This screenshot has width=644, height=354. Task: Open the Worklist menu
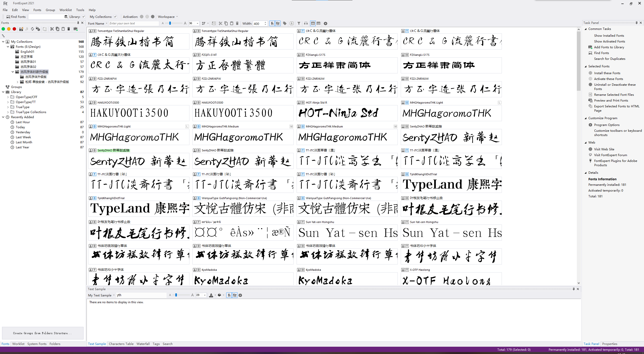pos(65,10)
